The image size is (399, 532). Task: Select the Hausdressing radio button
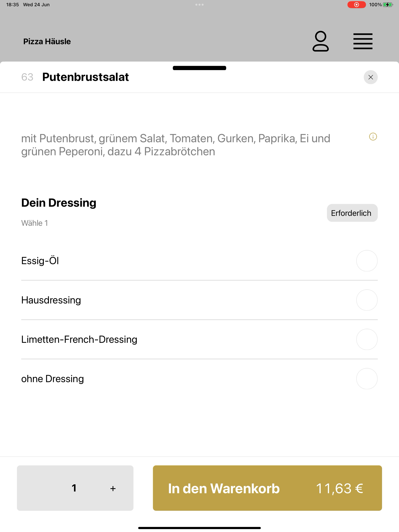pos(367,300)
